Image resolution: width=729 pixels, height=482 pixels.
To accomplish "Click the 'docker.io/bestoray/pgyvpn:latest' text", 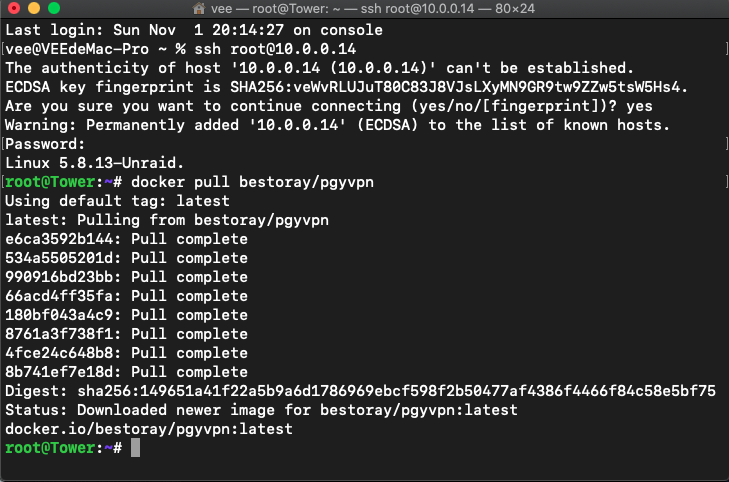I will [149, 429].
